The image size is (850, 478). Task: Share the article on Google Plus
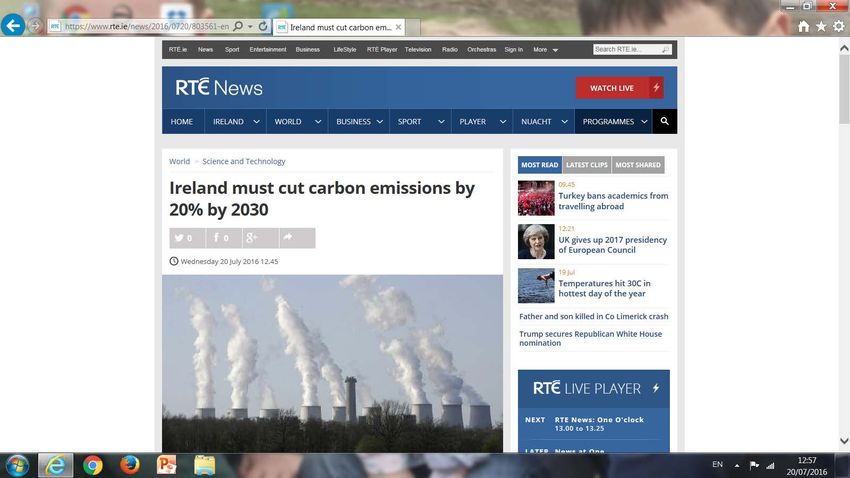(x=260, y=238)
